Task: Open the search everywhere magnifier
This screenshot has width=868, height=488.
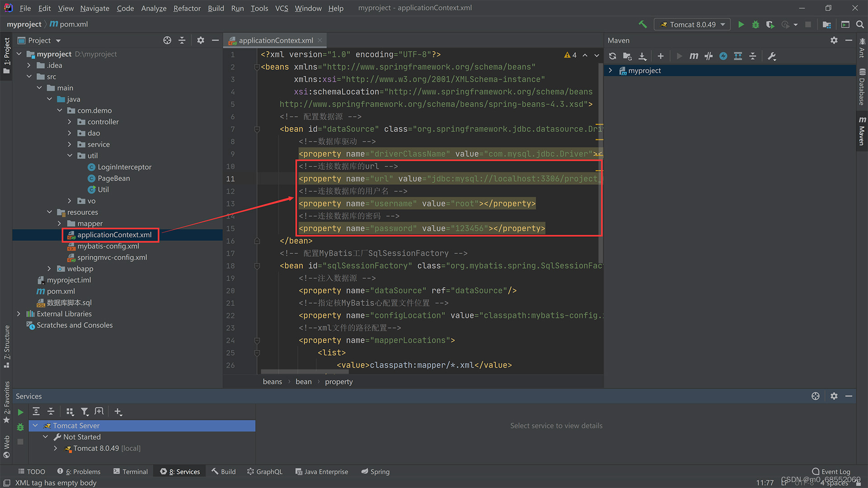Action: [x=860, y=24]
